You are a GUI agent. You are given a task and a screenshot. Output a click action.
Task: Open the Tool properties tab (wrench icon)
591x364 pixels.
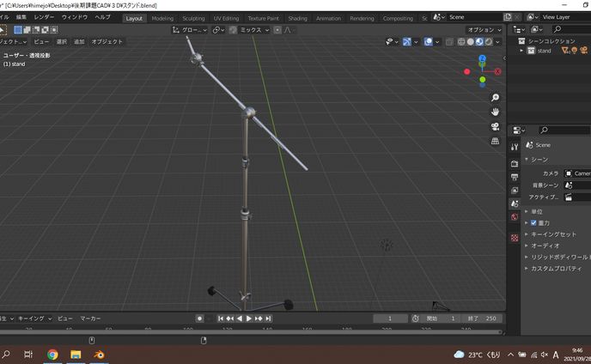(515, 147)
